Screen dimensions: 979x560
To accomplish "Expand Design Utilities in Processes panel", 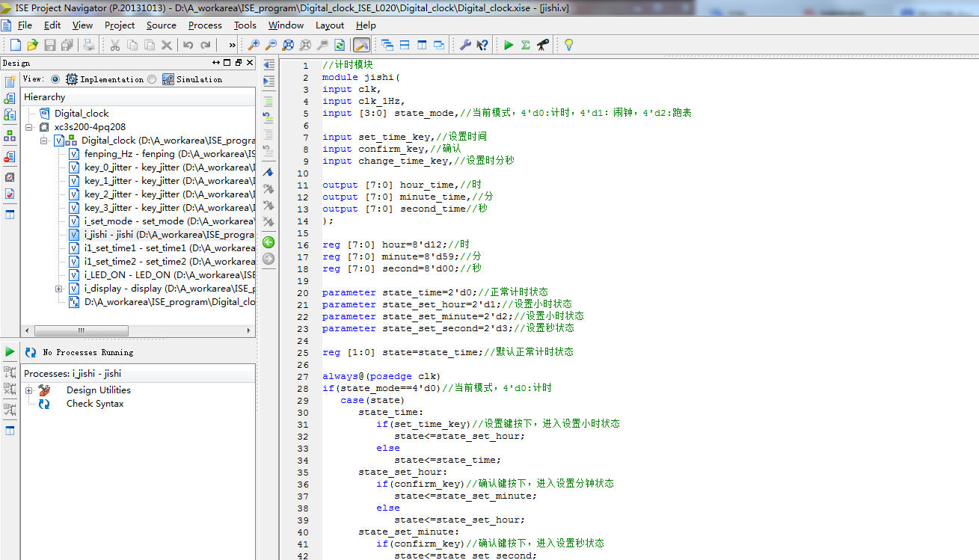I will [29, 390].
